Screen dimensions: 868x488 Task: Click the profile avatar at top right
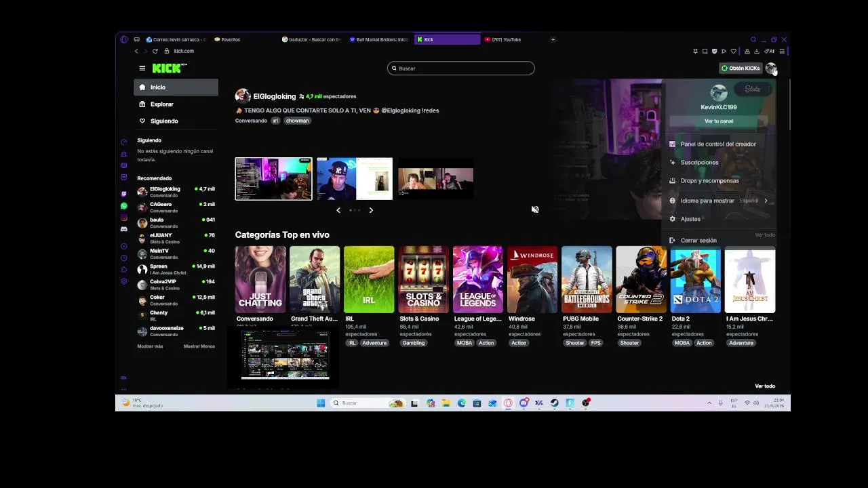770,68
